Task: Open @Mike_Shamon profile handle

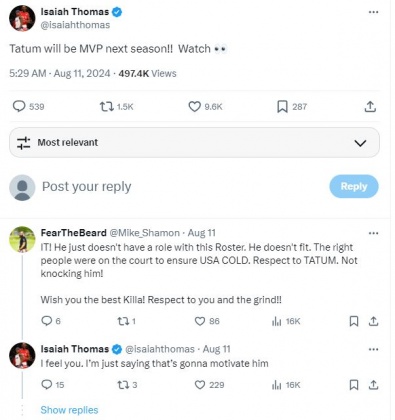Action: coord(144,233)
